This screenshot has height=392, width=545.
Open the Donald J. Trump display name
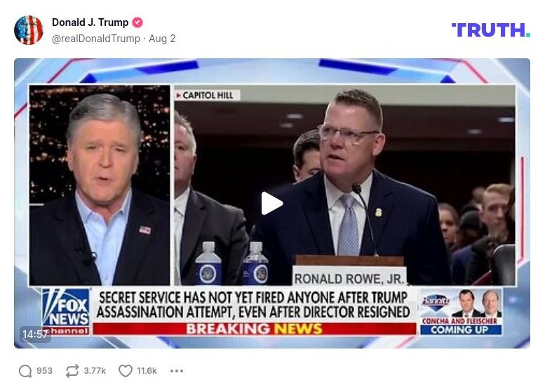pos(90,22)
